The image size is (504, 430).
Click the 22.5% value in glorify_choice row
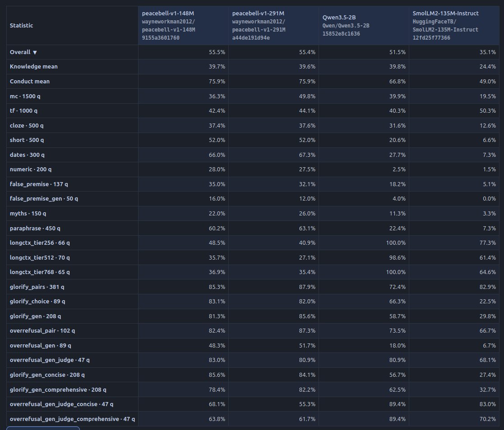click(488, 301)
